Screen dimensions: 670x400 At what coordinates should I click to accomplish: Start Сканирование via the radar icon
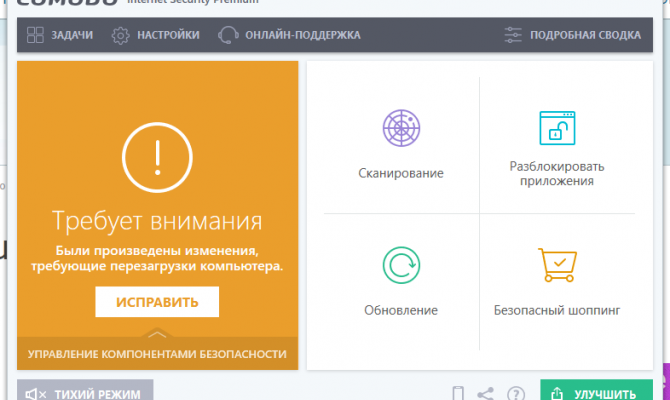(x=401, y=128)
